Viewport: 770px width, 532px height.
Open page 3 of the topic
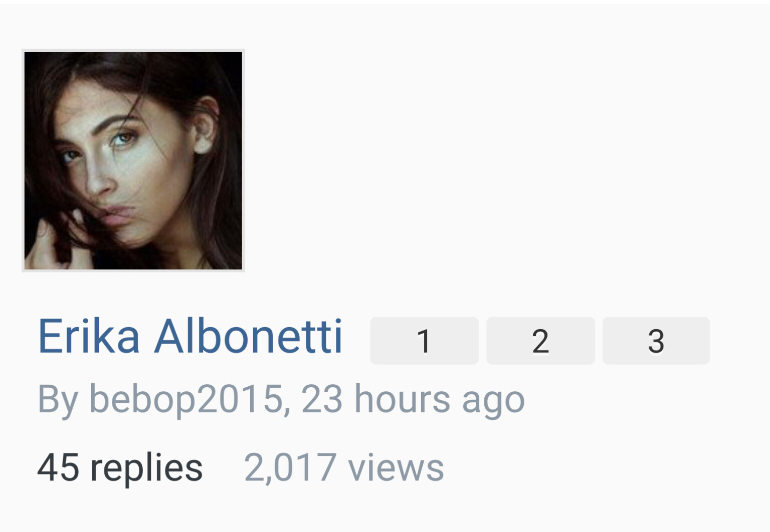pos(656,341)
